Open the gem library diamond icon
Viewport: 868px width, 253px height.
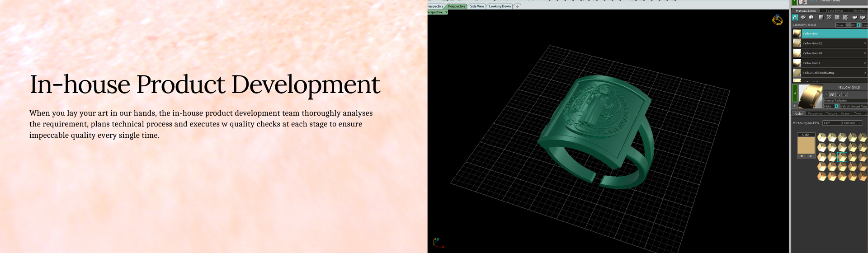[x=803, y=18]
